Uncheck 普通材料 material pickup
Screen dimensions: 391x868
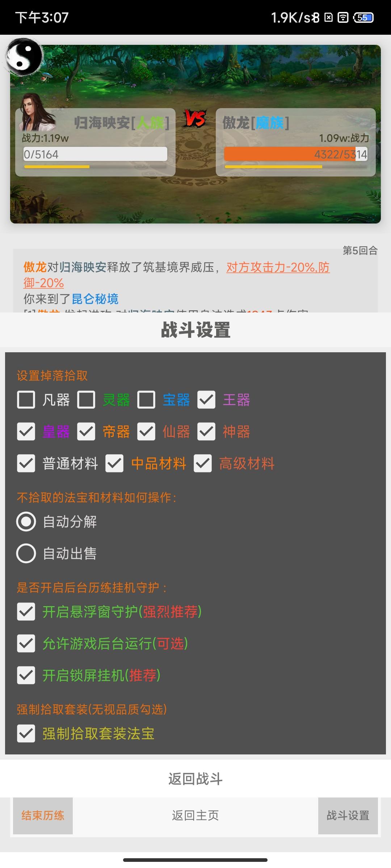[x=26, y=464]
